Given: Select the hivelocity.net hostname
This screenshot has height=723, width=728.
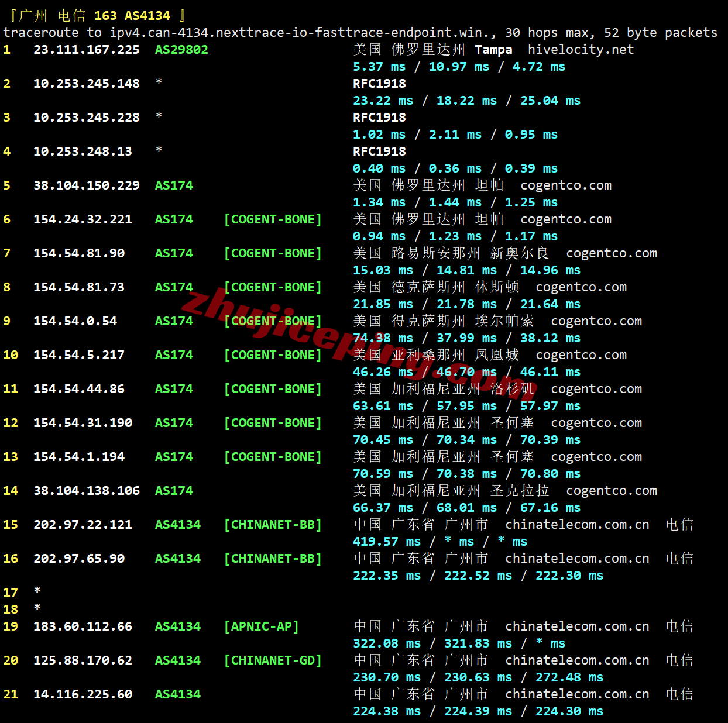Looking at the screenshot, I should [x=581, y=50].
